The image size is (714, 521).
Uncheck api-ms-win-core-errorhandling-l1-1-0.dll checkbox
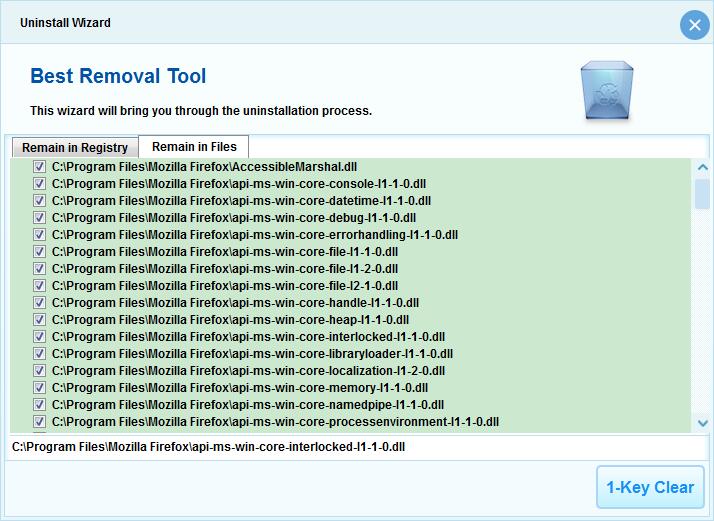(39, 235)
